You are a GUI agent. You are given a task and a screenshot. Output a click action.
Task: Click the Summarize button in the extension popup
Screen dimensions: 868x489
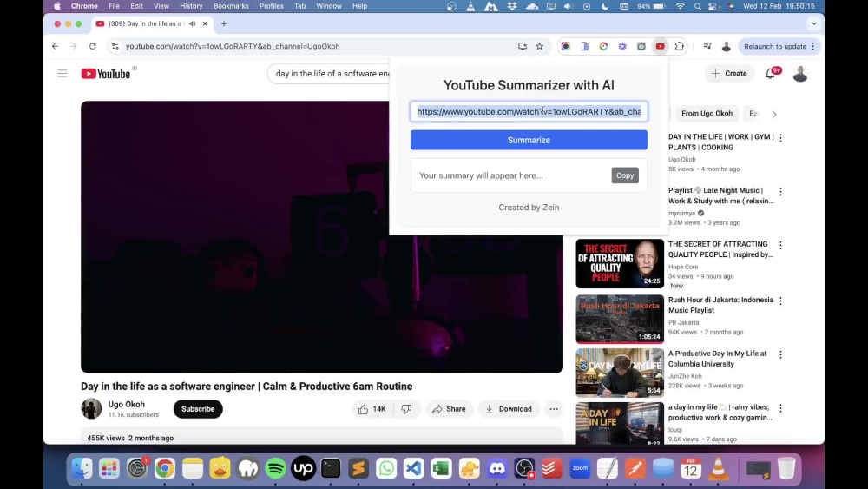(x=529, y=140)
